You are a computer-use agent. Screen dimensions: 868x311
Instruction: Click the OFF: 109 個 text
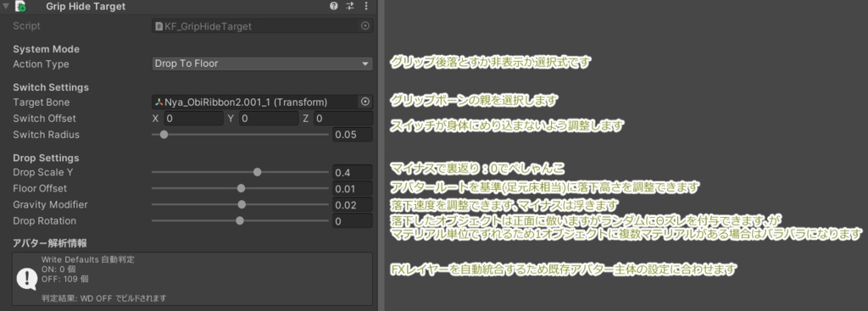(65, 279)
